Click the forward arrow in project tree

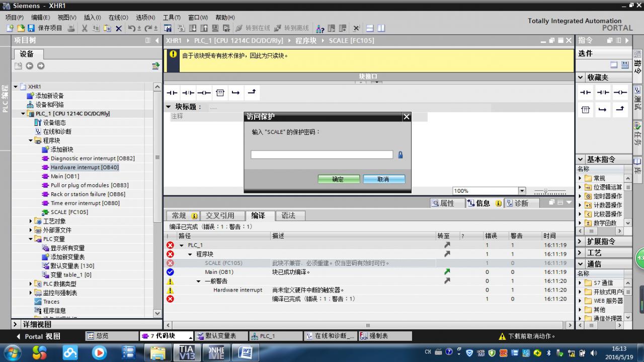click(41, 66)
